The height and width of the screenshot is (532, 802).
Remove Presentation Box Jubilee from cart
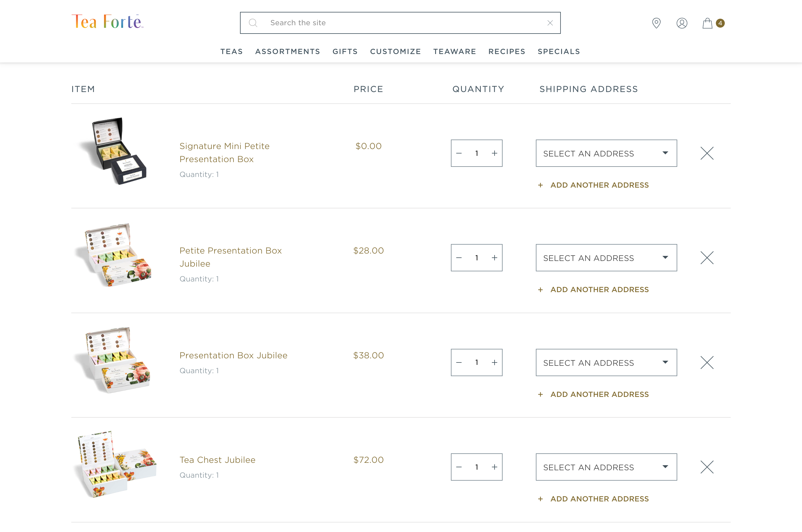(x=707, y=363)
